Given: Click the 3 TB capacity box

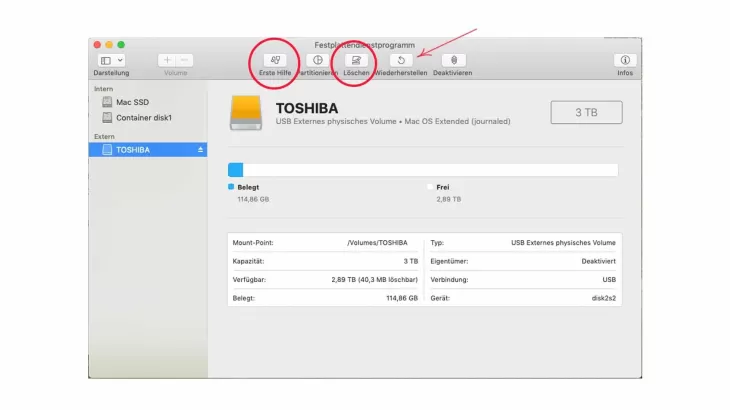Looking at the screenshot, I should [x=586, y=112].
